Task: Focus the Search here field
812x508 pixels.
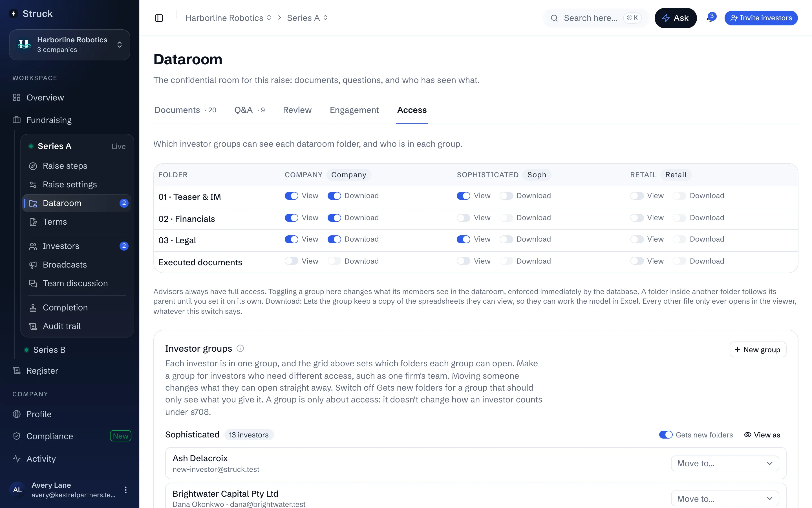Action: (x=596, y=18)
